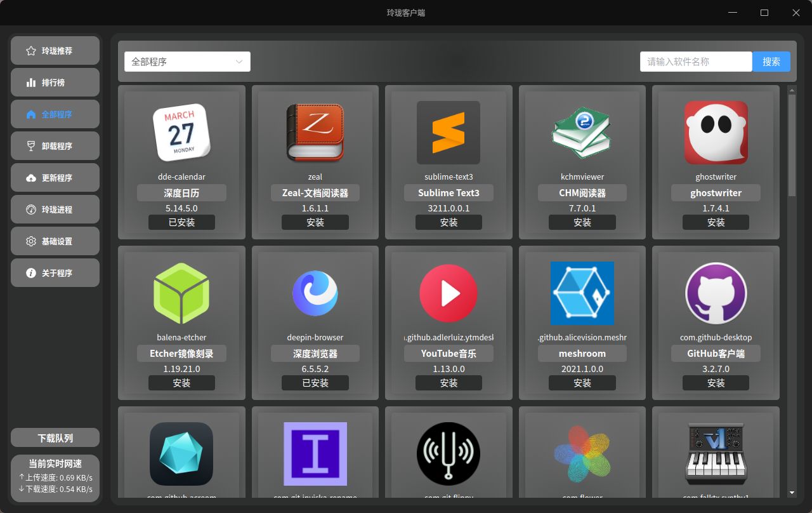
Task: Expand the 全部程序 category dropdown
Action: point(187,62)
